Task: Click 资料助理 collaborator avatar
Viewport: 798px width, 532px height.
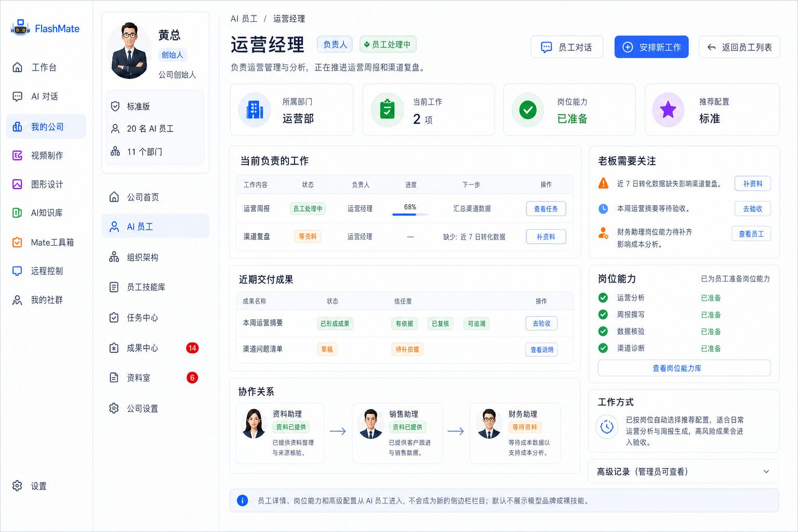Action: coord(255,423)
